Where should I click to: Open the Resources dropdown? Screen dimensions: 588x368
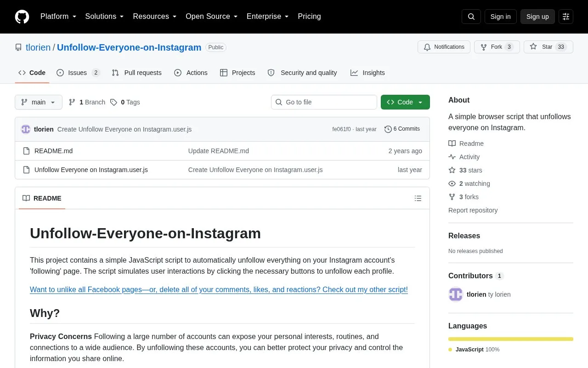coord(155,17)
